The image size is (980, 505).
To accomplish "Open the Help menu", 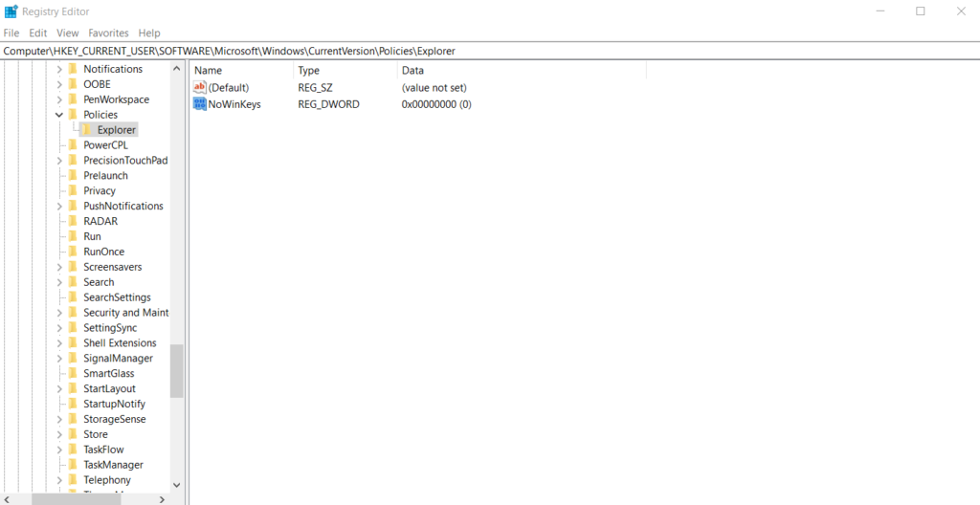I will pyautogui.click(x=149, y=33).
